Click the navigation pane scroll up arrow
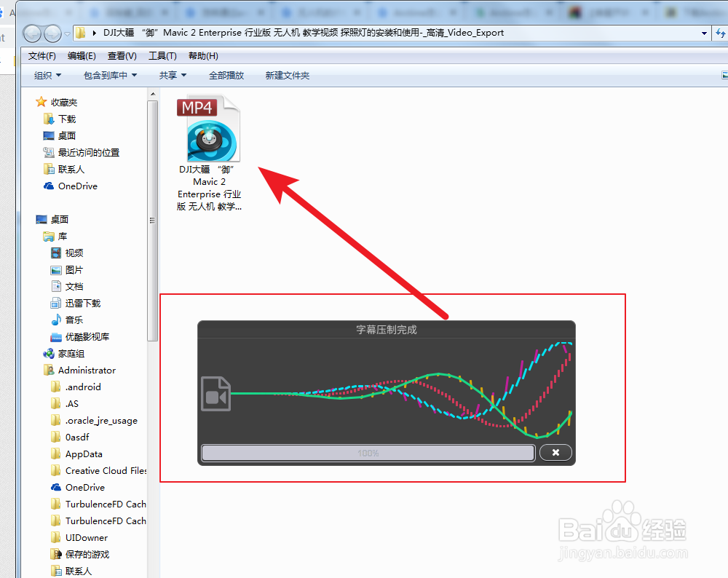The image size is (728, 578). click(153, 94)
